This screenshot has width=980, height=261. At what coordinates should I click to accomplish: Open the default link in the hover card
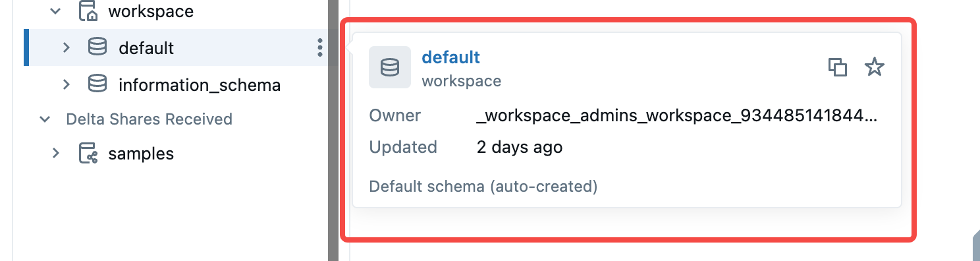tap(450, 57)
